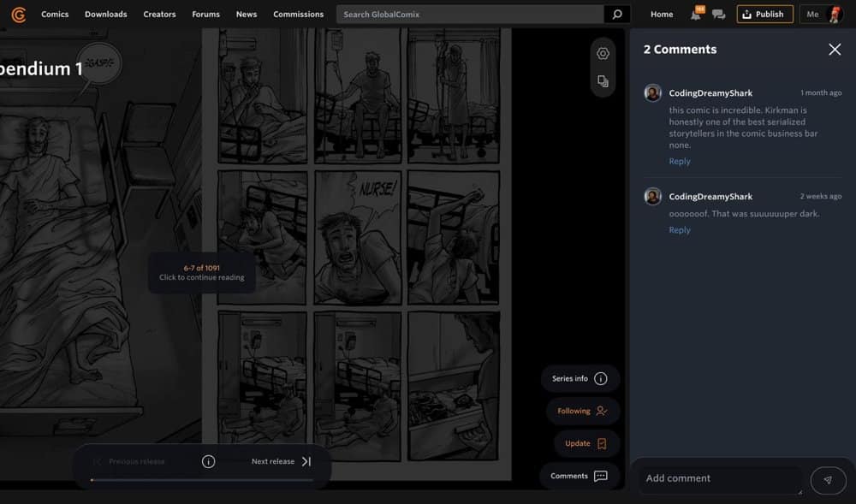856x504 pixels.
Task: Skip to Next release
Action: [x=281, y=461]
